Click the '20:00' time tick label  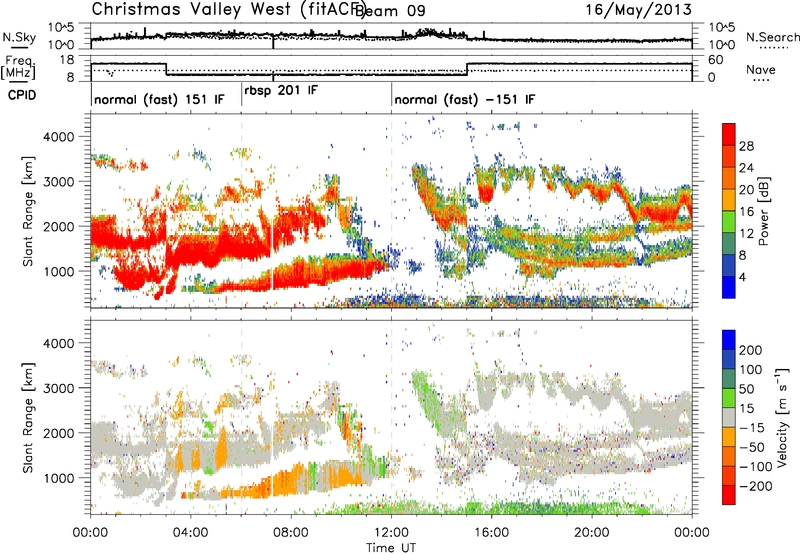(592, 533)
